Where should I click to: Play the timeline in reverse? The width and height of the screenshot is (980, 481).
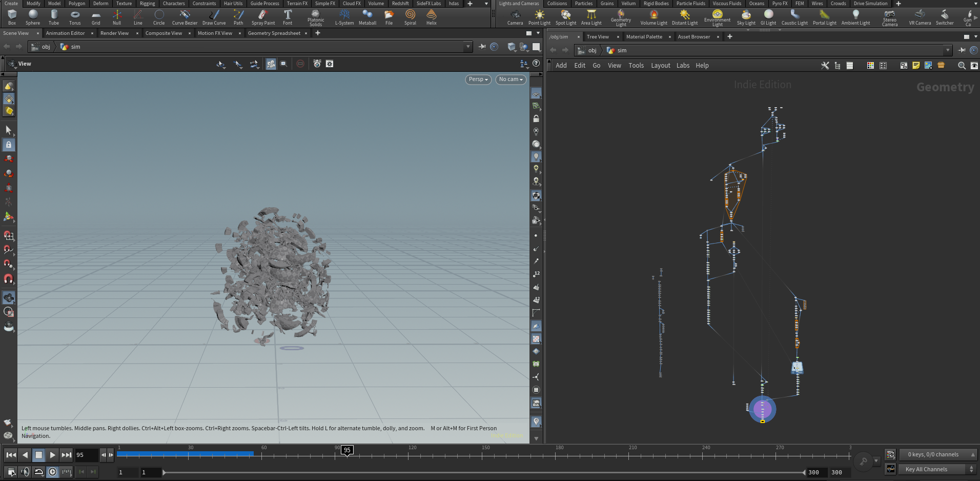click(x=25, y=455)
